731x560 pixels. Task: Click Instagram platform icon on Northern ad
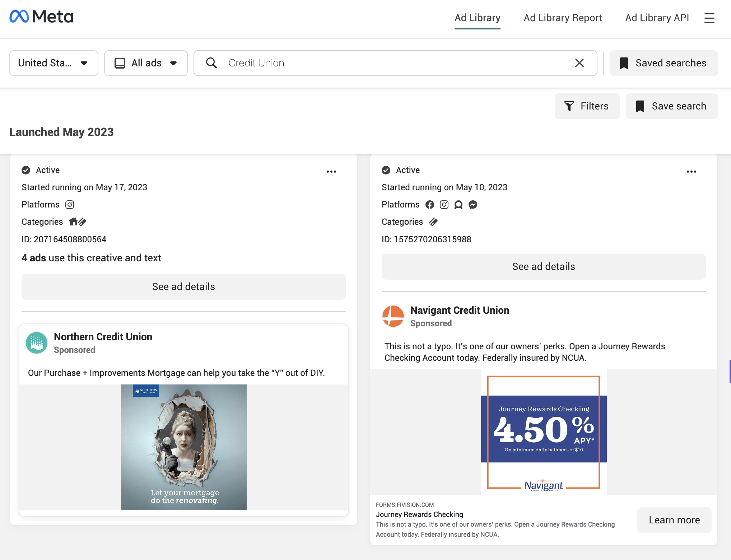click(70, 205)
